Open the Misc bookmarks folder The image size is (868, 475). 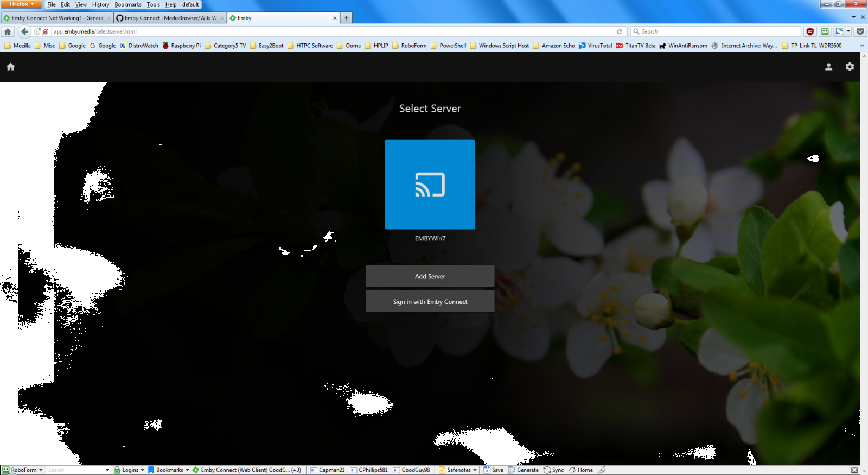[45, 46]
